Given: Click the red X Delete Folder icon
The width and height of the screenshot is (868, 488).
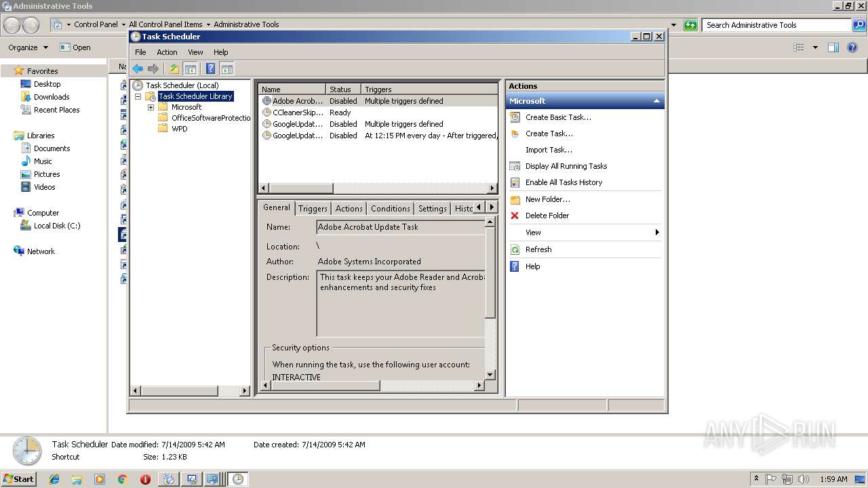Looking at the screenshot, I should [515, 216].
